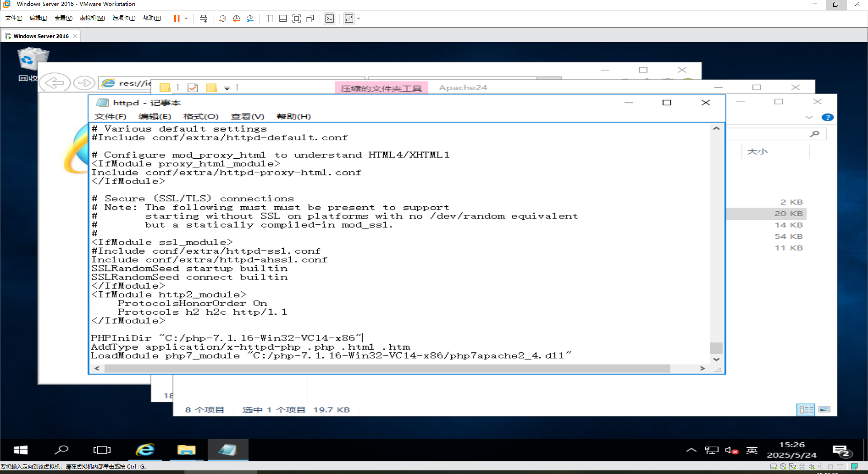Click the Explorer New Folder toolbar icon

pos(212,87)
